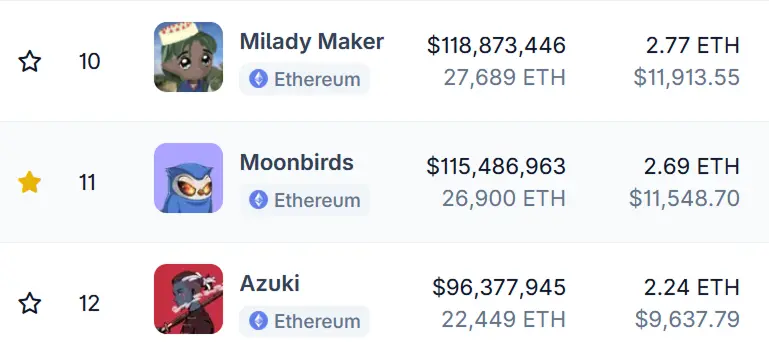
Task: Open the Azuki collection link
Action: pyautogui.click(x=270, y=284)
